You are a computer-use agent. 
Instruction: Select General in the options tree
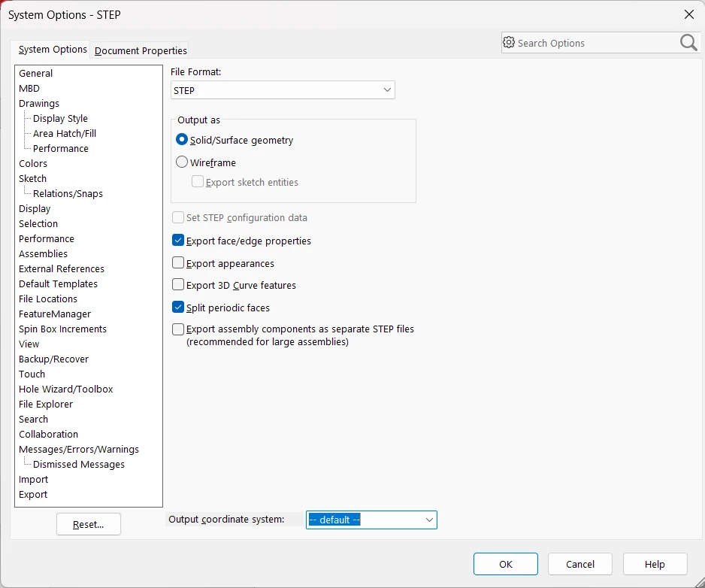[35, 74]
